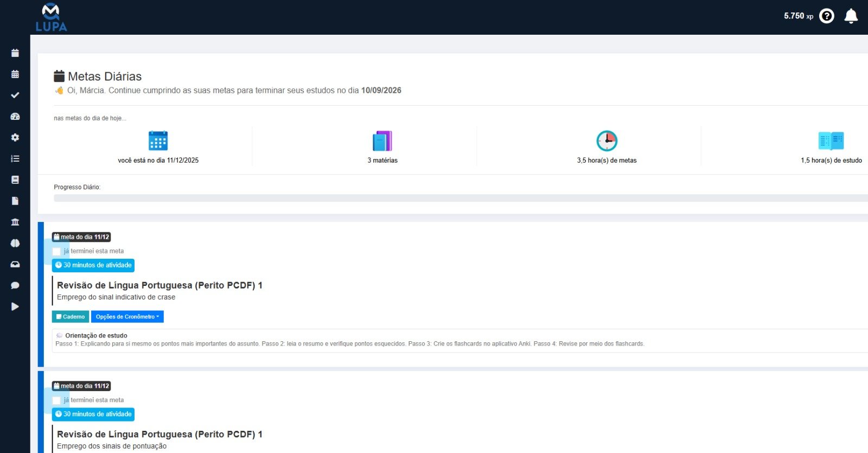Check 'já terminei esta meta' for crase goal
868x453 pixels.
56,251
